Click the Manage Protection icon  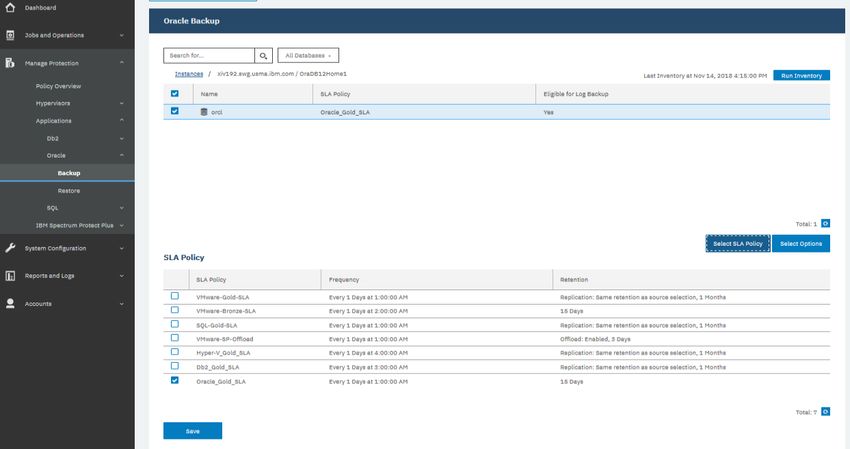coord(10,63)
